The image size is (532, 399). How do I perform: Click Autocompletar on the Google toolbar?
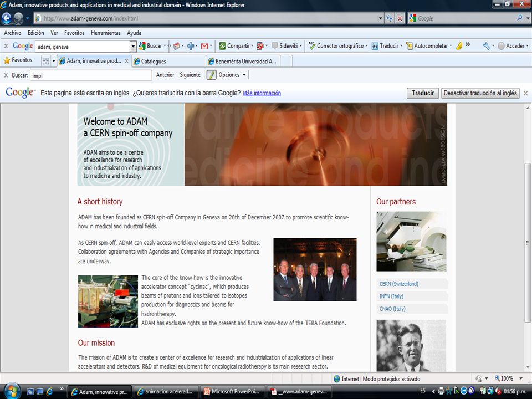coord(427,46)
